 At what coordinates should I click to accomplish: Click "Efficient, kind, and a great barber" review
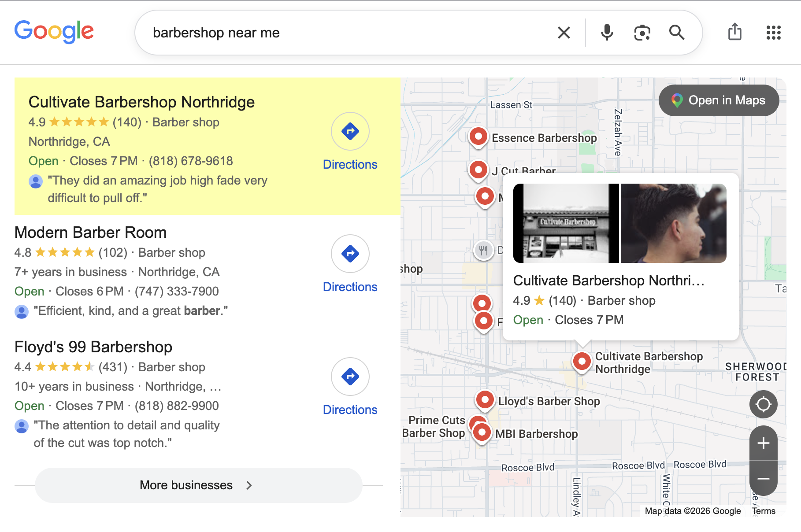tap(131, 311)
